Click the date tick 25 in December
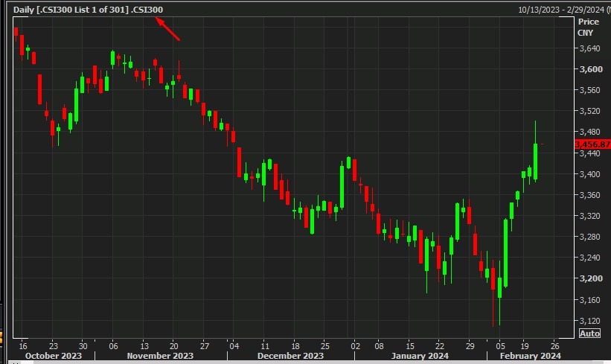Viewport: 611px width, 364px height. point(325,346)
